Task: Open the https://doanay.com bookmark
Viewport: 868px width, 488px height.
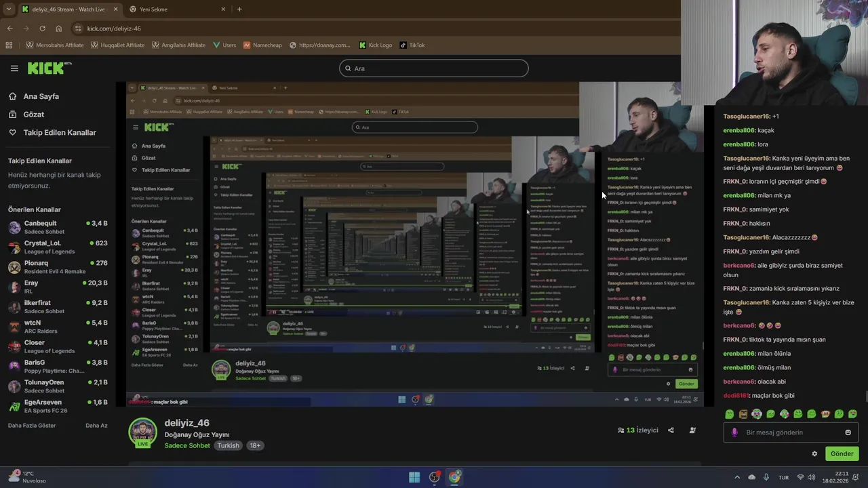Action: (x=320, y=45)
